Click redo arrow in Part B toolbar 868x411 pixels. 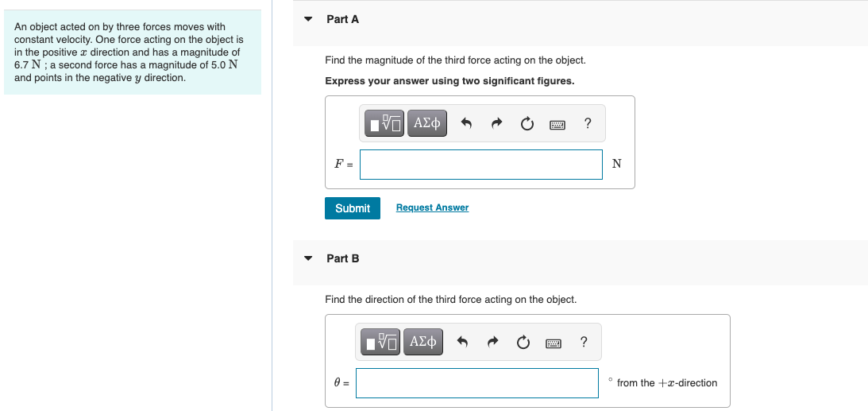[492, 343]
